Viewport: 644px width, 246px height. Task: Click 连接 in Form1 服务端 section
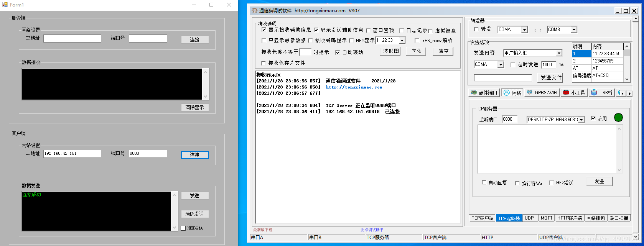pyautogui.click(x=195, y=39)
